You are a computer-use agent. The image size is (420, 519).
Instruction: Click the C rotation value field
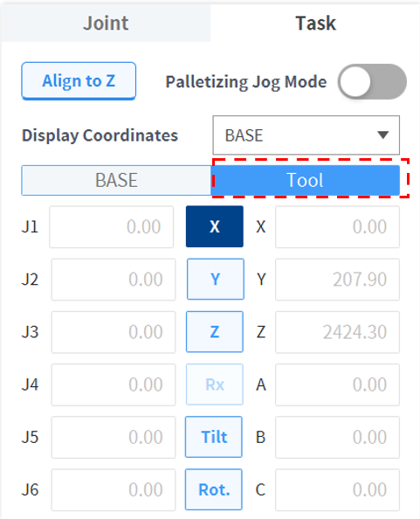coord(337,490)
